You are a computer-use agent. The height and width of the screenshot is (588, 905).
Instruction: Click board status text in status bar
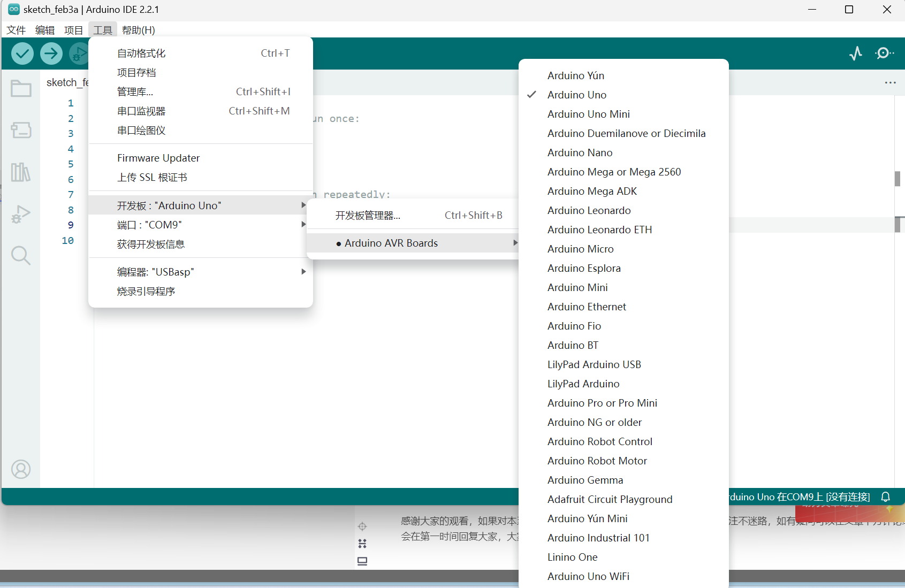[800, 497]
